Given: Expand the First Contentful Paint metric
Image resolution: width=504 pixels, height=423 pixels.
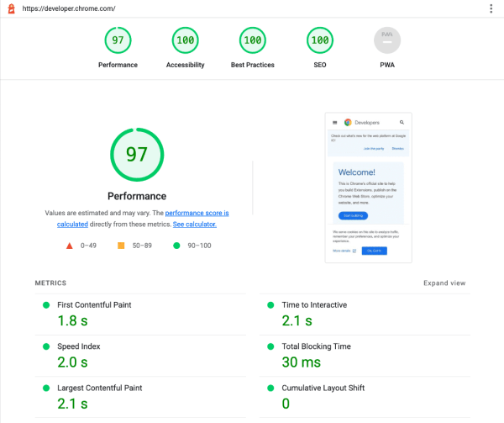Looking at the screenshot, I should tap(94, 304).
